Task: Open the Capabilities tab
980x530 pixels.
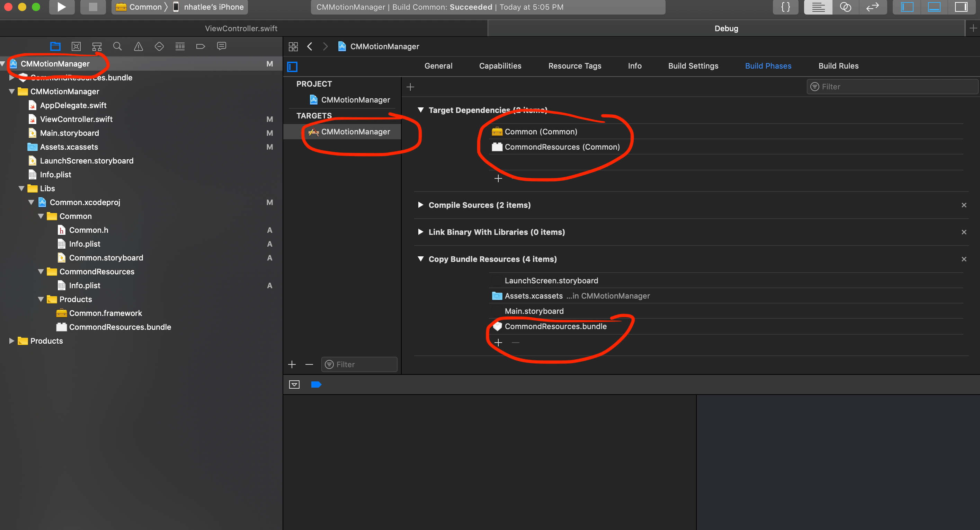Action: 500,66
